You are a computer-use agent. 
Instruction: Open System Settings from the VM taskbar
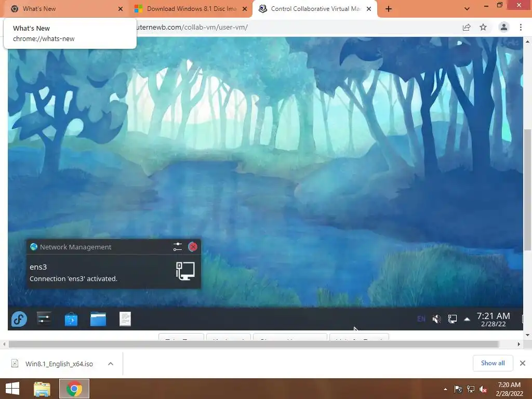[x=44, y=319]
